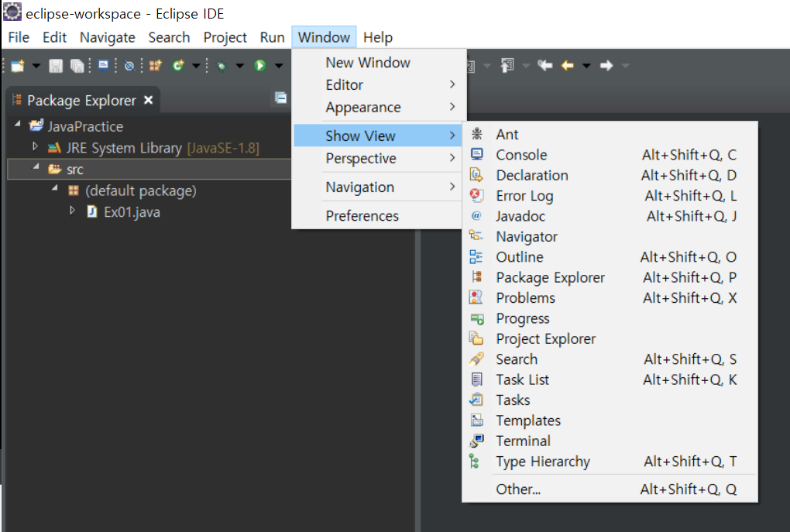The width and height of the screenshot is (790, 532).
Task: Click the green Run toolbar button
Action: (260, 66)
